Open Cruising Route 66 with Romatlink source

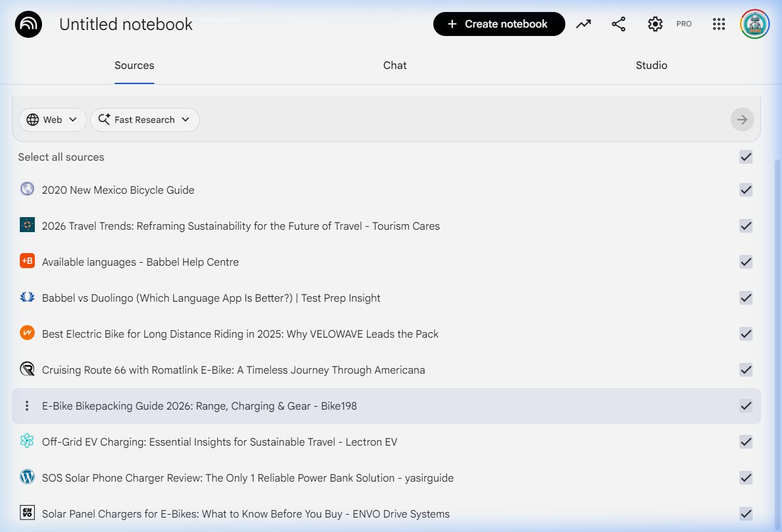click(233, 370)
